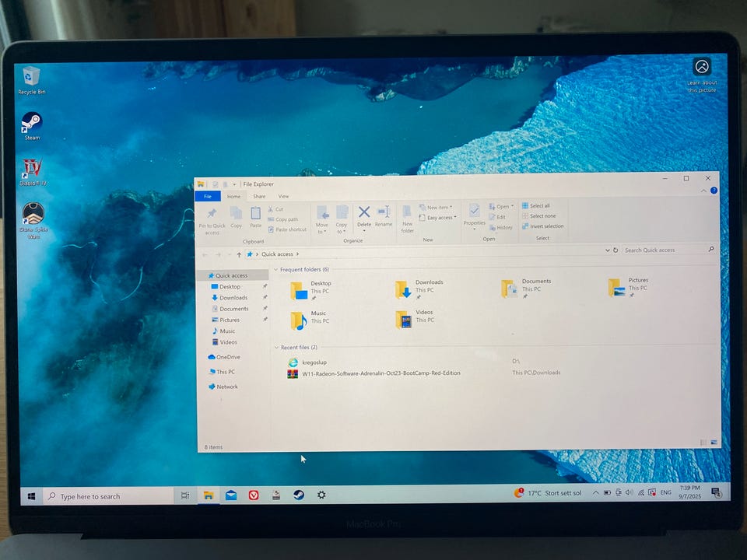This screenshot has height=560, width=747.
Task: Click Select none in the ribbon
Action: click(538, 215)
